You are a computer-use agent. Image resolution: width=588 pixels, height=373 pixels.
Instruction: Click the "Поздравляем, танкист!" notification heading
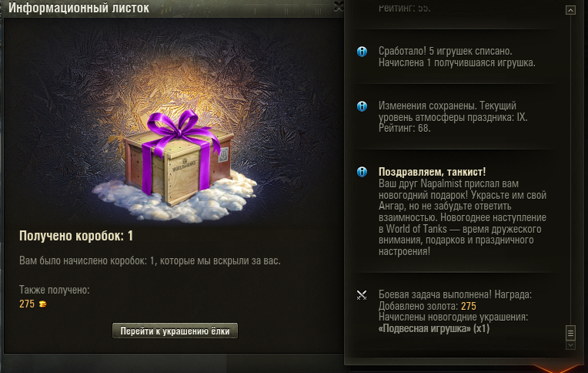pos(432,172)
